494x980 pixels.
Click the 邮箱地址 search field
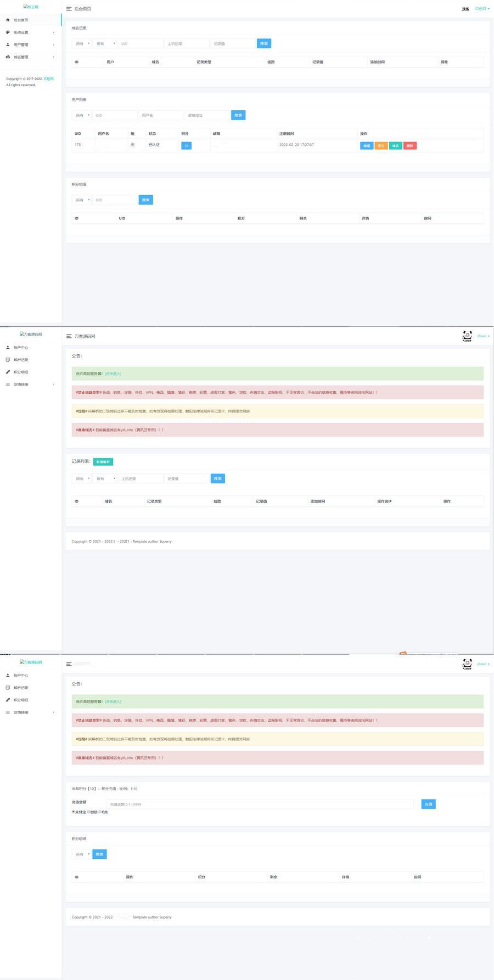(207, 115)
